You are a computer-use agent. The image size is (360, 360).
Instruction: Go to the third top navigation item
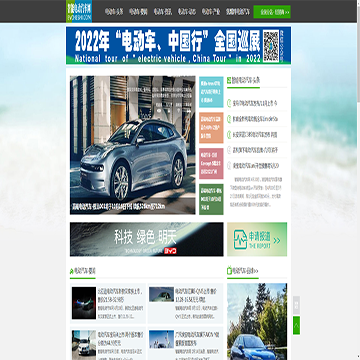[x=163, y=12]
